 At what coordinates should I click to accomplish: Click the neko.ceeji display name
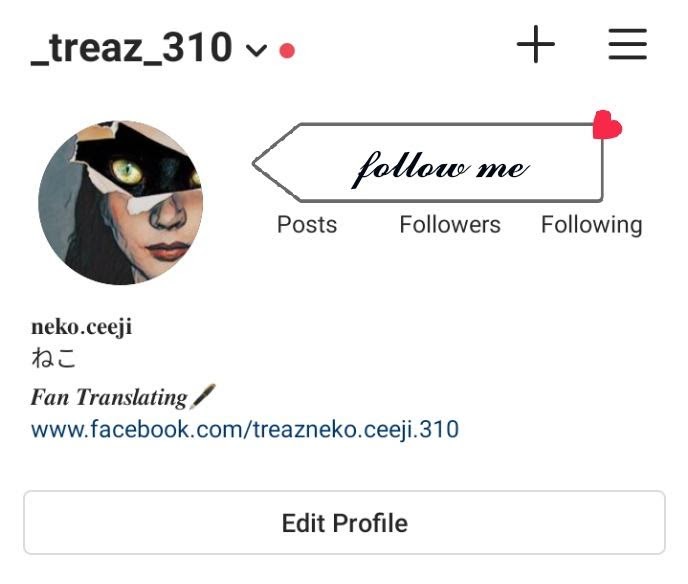pos(82,327)
